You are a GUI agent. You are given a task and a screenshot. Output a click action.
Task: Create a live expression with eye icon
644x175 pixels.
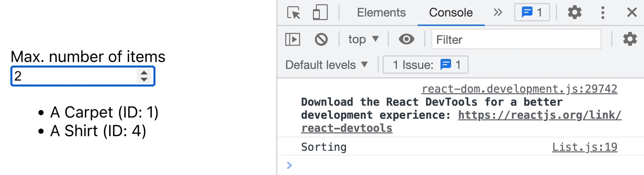tap(406, 39)
